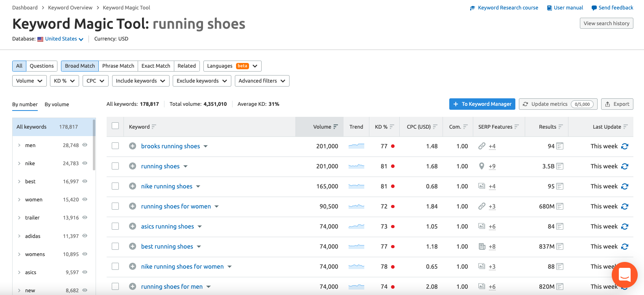Refresh metrics for nike running shoes row

[625, 186]
